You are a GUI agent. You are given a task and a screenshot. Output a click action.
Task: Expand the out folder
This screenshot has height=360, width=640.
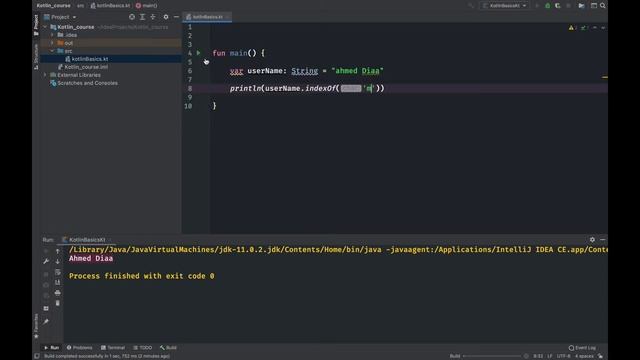52,43
